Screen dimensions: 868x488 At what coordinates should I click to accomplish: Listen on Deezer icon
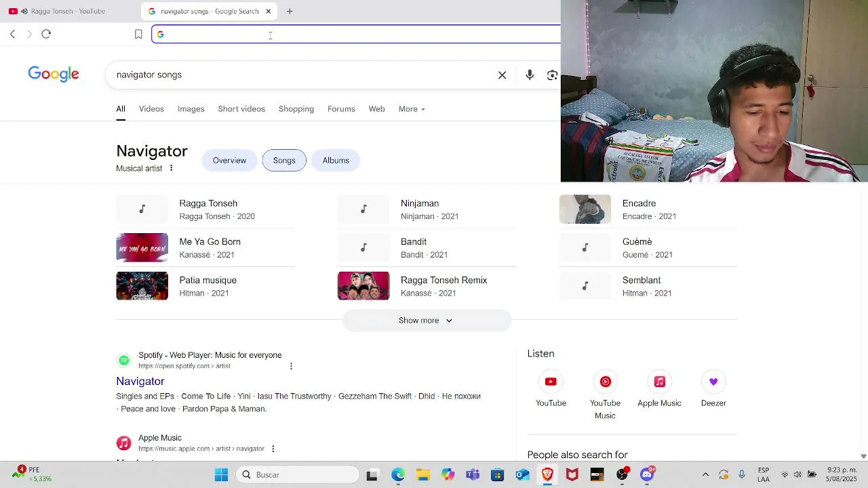click(x=713, y=382)
